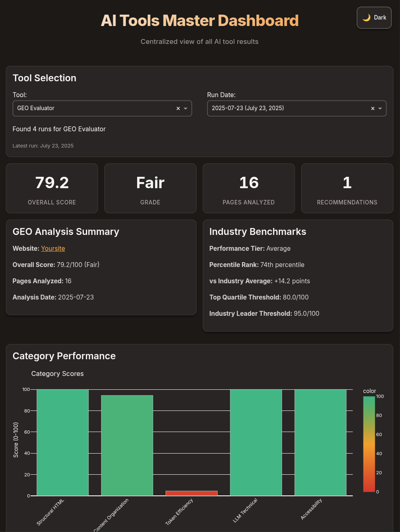Click the Industry Benchmarks heading
Screen dimensions: 400x532
coord(258,232)
